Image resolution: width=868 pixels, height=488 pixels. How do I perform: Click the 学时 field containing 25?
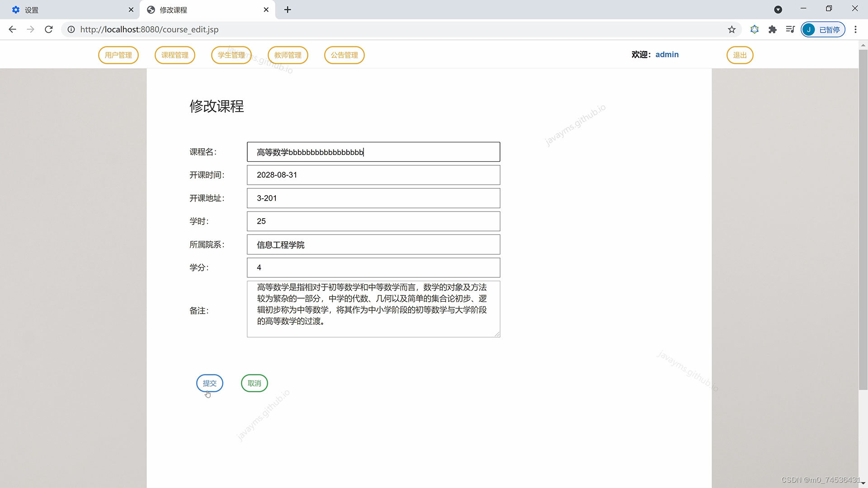(x=373, y=221)
